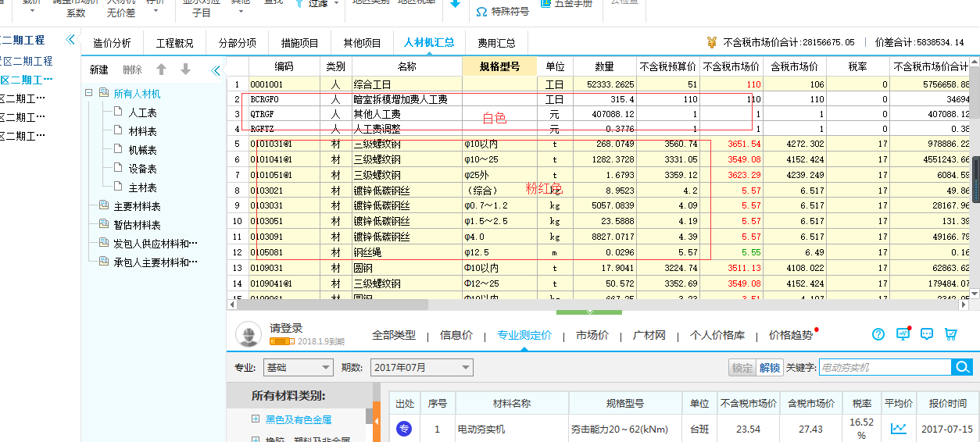This screenshot has width=980, height=442.
Task: Open the 过滤 dropdown arrow
Action: [x=336, y=4]
